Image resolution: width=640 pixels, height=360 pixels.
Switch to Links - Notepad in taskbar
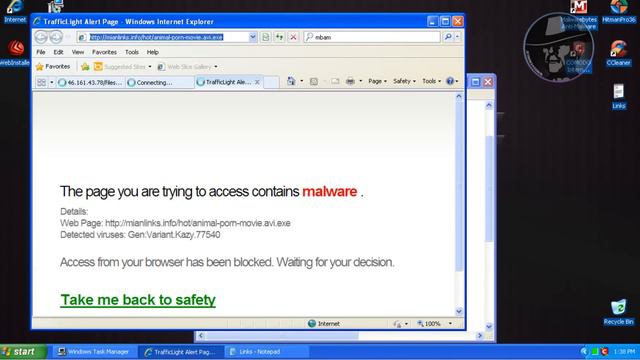[266, 352]
